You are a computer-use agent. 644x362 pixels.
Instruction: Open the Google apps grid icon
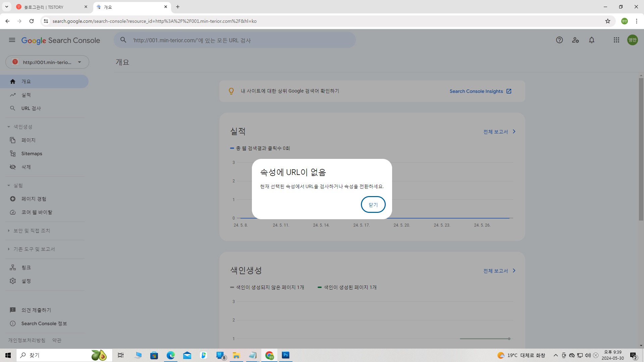(x=616, y=40)
